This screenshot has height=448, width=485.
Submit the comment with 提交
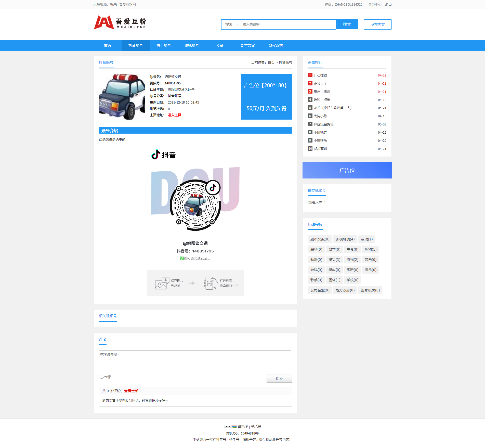point(279,379)
